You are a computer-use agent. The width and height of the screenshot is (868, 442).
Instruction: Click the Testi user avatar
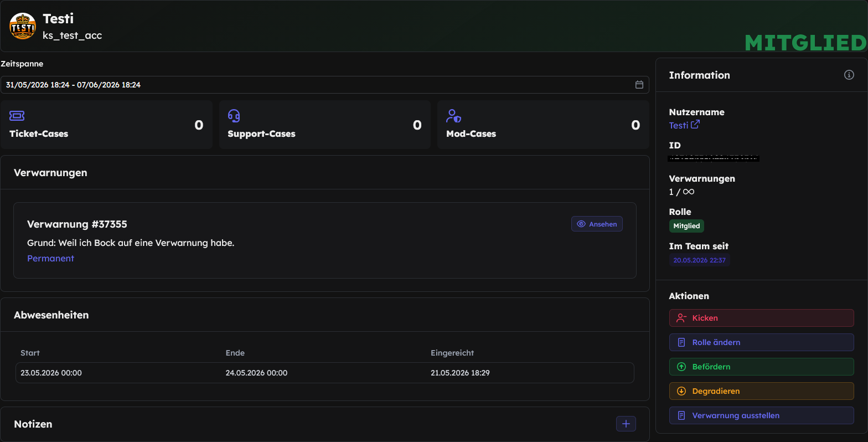point(23,26)
